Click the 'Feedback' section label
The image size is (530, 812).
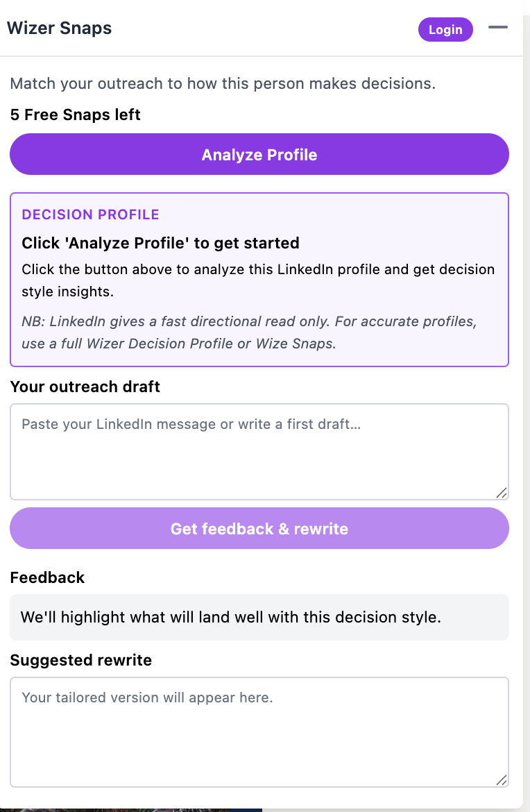pyautogui.click(x=47, y=577)
